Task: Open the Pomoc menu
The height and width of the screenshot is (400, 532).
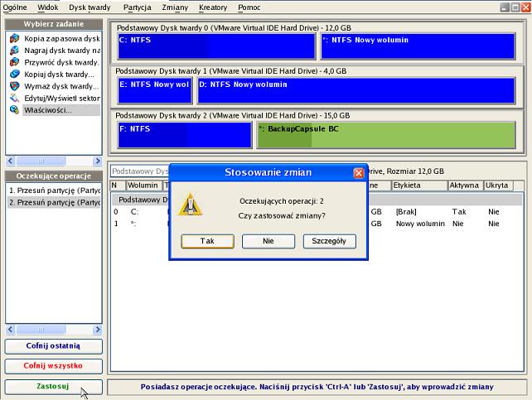Action: click(249, 7)
